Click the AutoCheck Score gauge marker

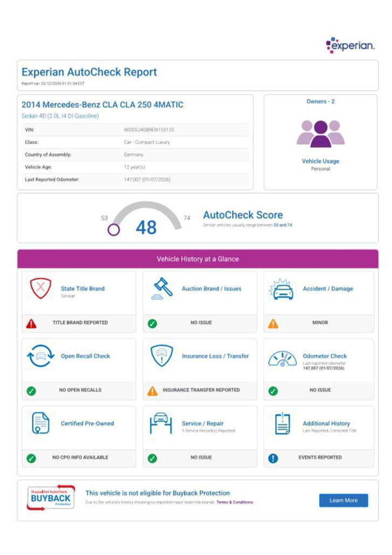[x=114, y=229]
